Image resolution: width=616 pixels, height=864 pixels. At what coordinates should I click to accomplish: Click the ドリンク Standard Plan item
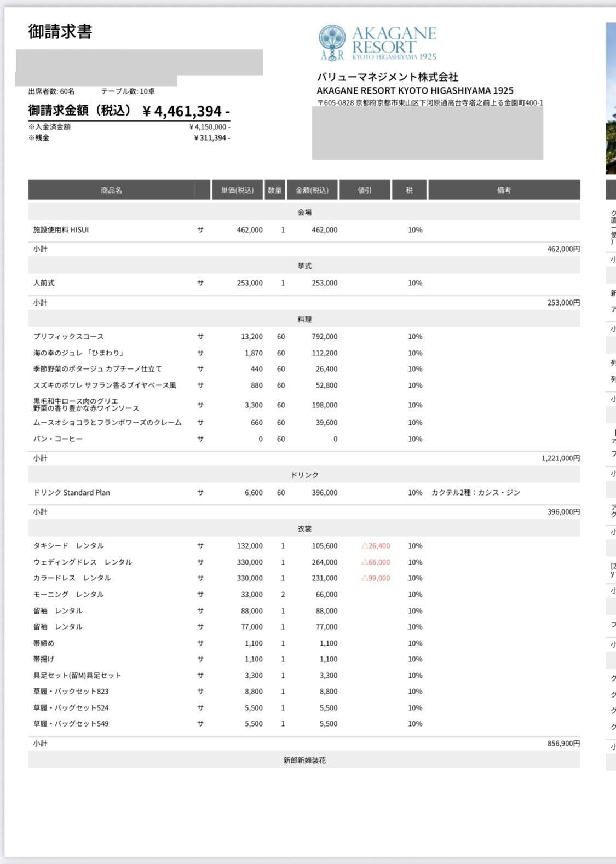coord(72,493)
